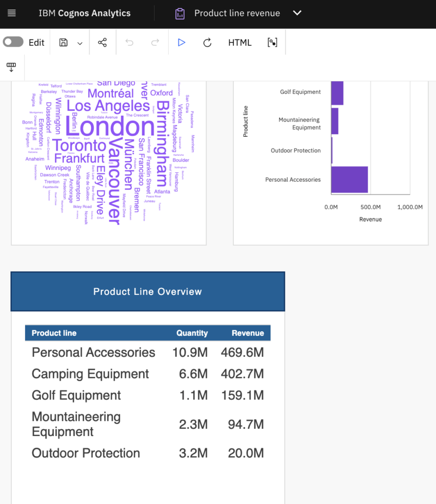Sort by the Quantity column header
The width and height of the screenshot is (436, 504).
click(192, 333)
